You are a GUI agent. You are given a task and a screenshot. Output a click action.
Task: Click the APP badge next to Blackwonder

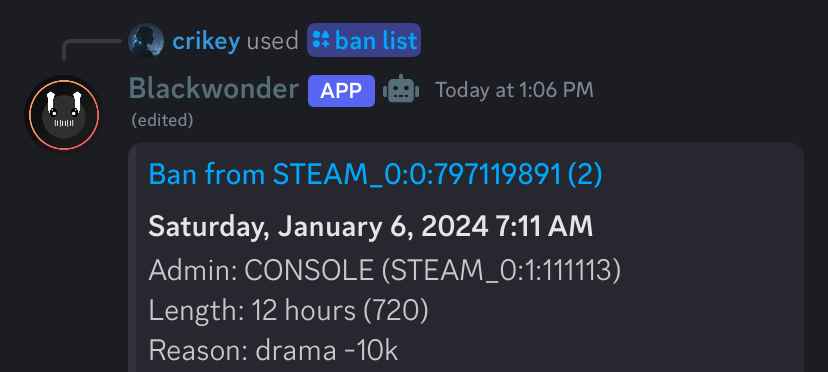coord(341,91)
